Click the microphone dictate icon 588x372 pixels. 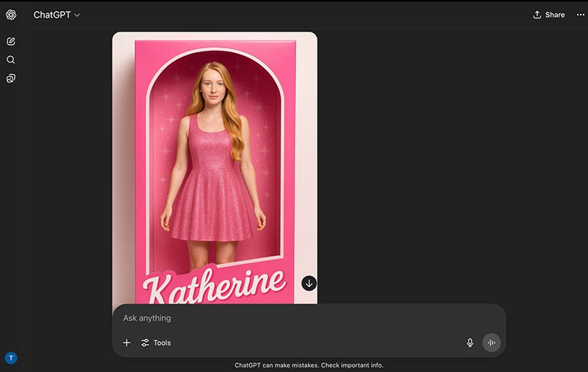(470, 343)
